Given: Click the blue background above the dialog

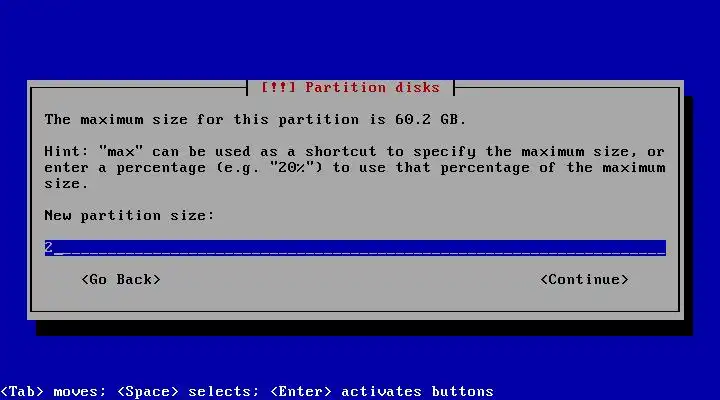Looking at the screenshot, I should [x=360, y=39].
